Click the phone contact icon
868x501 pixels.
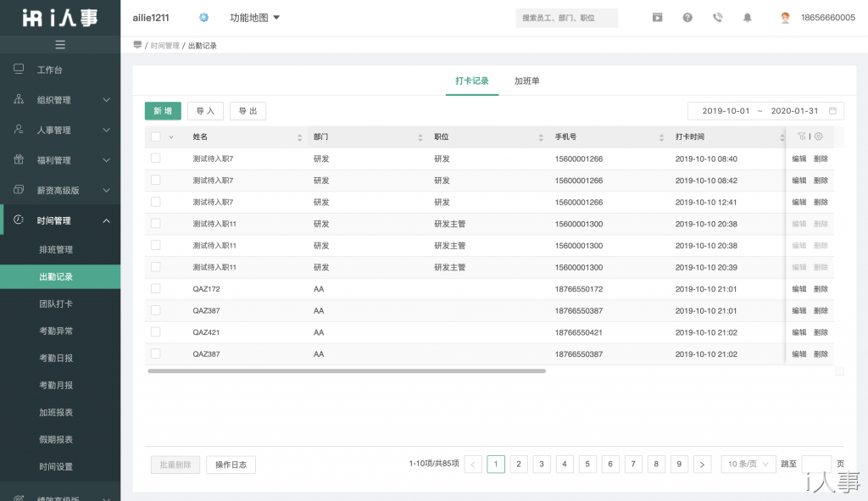click(x=717, y=18)
